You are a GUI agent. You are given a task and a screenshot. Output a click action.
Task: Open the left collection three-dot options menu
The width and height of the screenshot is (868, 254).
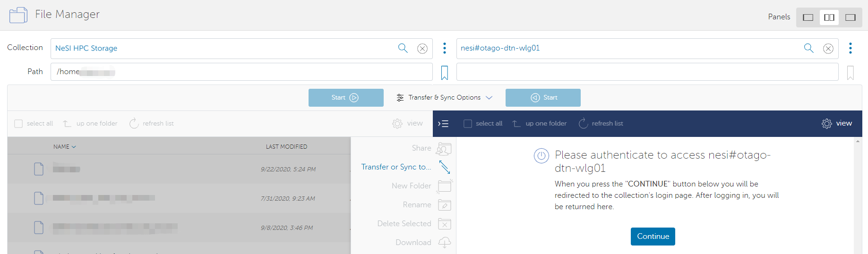(x=445, y=48)
